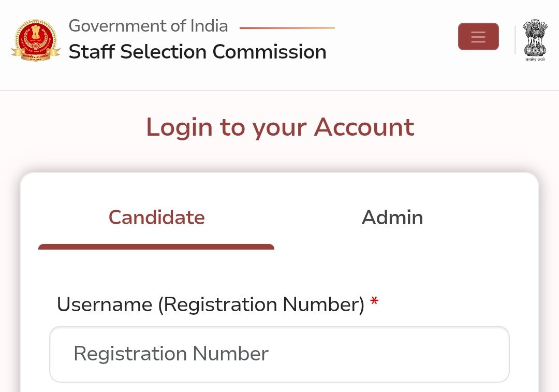Switch to the Admin login tab
The height and width of the screenshot is (392, 559).
[392, 217]
